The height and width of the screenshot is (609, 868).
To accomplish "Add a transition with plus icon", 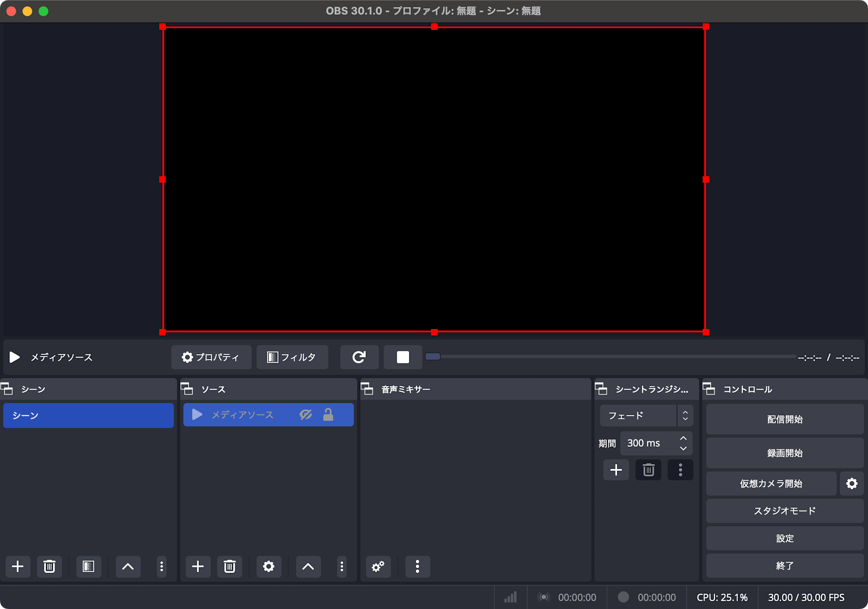I will click(616, 470).
